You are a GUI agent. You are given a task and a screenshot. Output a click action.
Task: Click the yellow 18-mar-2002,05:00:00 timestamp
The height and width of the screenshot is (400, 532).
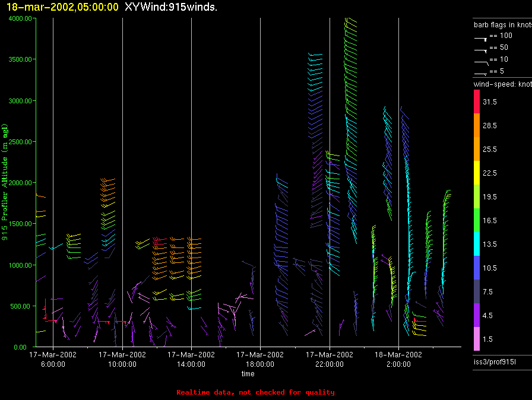tap(62, 7)
